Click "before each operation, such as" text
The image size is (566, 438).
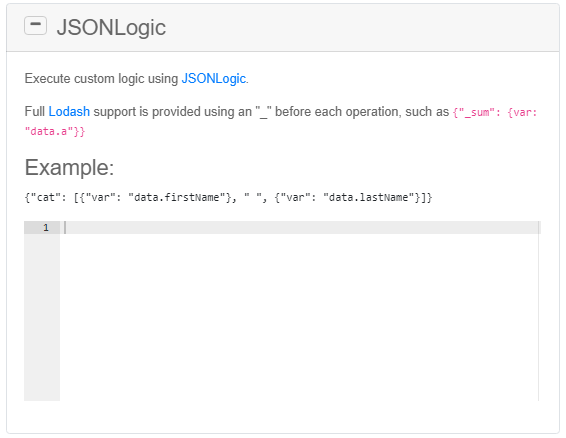(362, 112)
